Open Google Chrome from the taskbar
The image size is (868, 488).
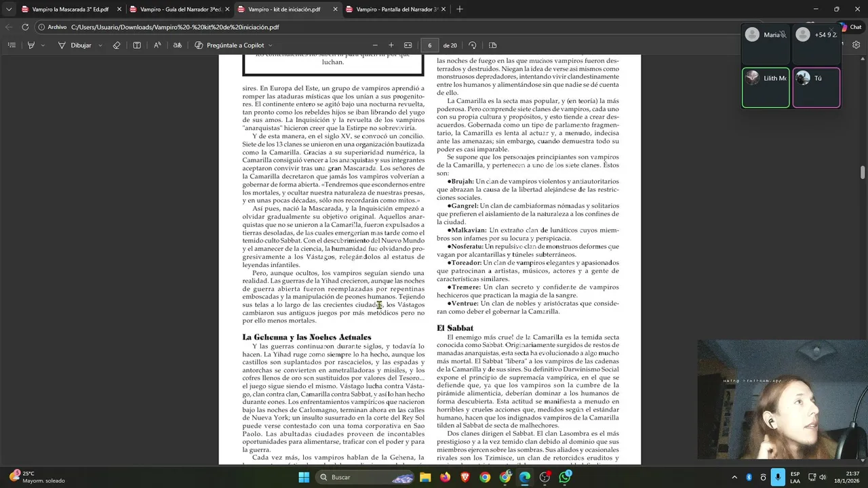485,477
